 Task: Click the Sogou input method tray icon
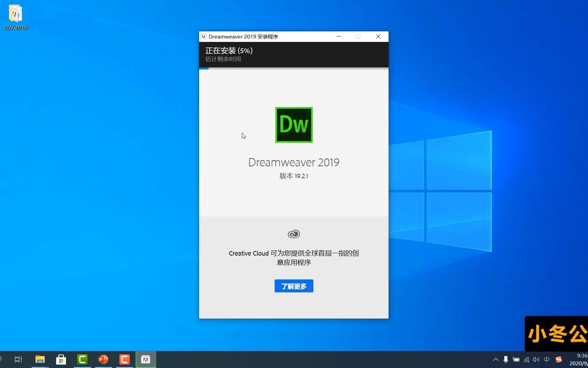coord(558,359)
